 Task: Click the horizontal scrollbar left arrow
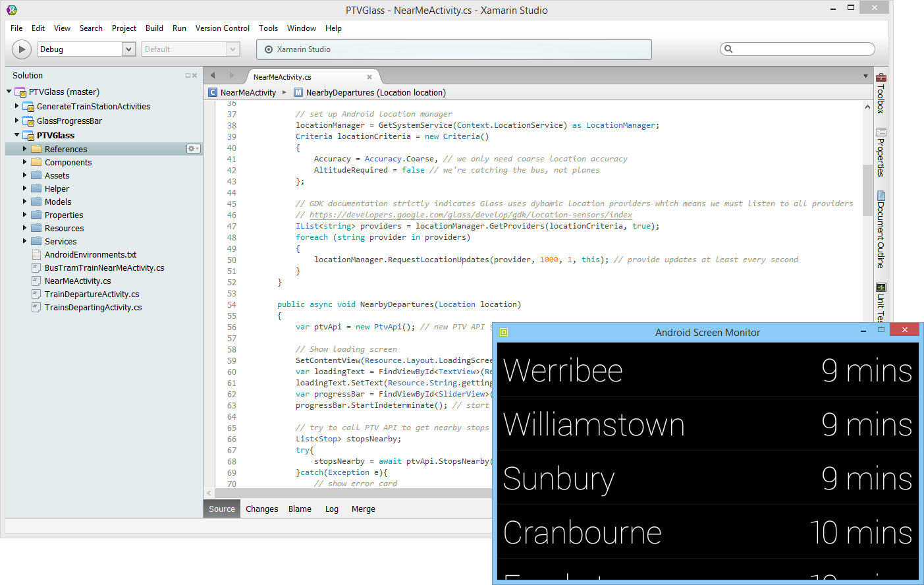[209, 493]
